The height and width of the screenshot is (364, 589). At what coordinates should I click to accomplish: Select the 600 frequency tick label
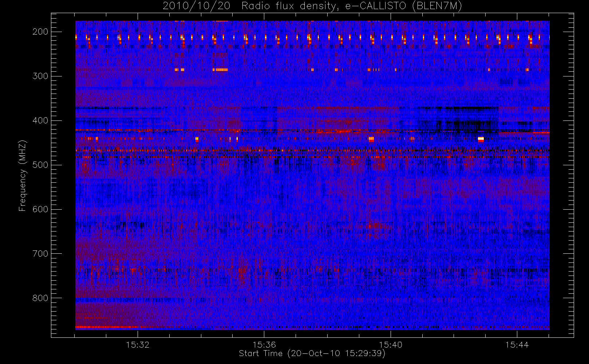pos(40,209)
